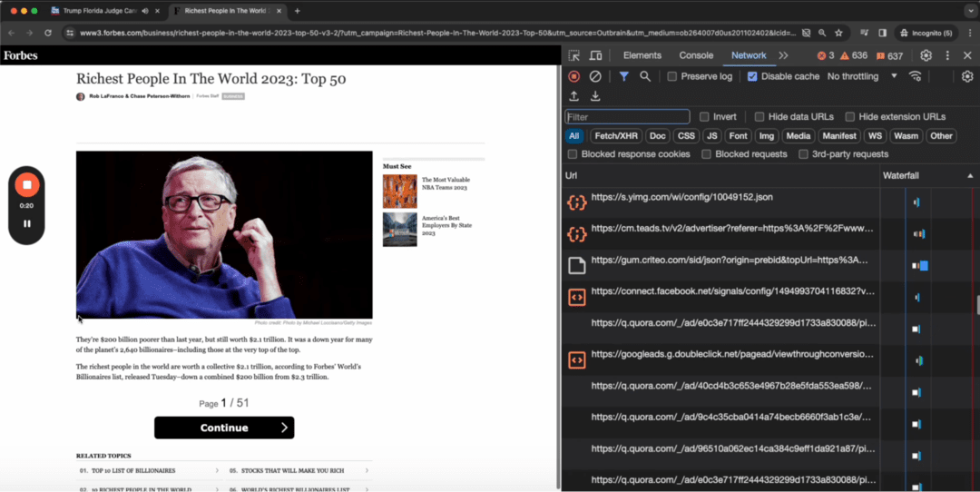Screen dimensions: 980x492
Task: Open the No throttling dropdown
Action: (861, 76)
